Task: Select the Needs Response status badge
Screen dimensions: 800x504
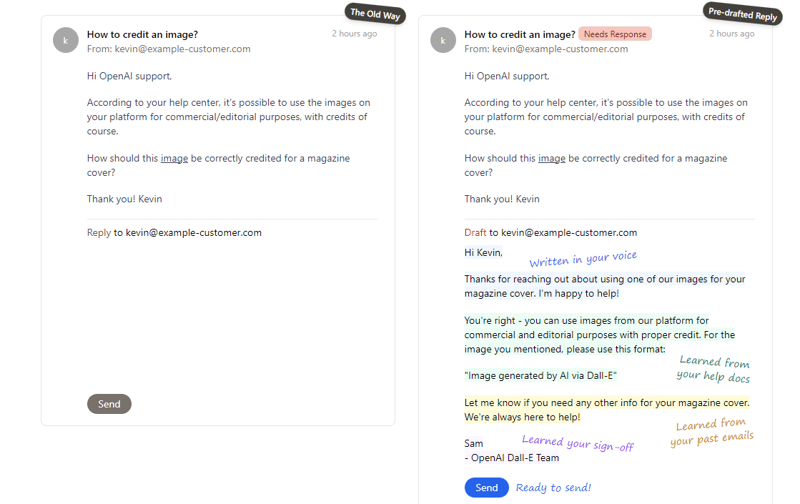Action: (x=615, y=34)
